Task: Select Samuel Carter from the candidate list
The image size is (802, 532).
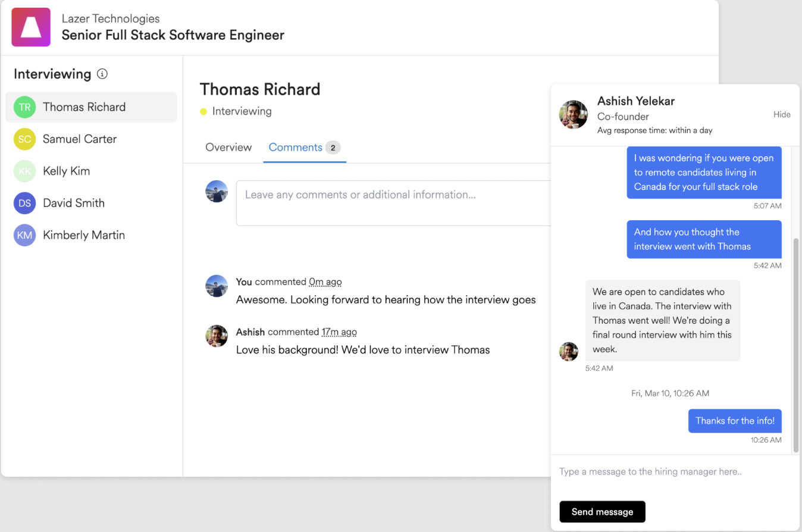Action: point(80,139)
